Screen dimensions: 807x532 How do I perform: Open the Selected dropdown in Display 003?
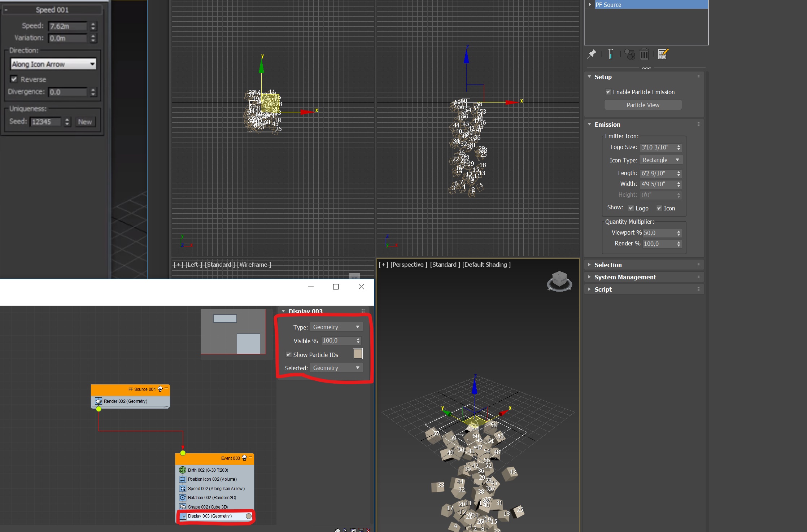(x=336, y=367)
